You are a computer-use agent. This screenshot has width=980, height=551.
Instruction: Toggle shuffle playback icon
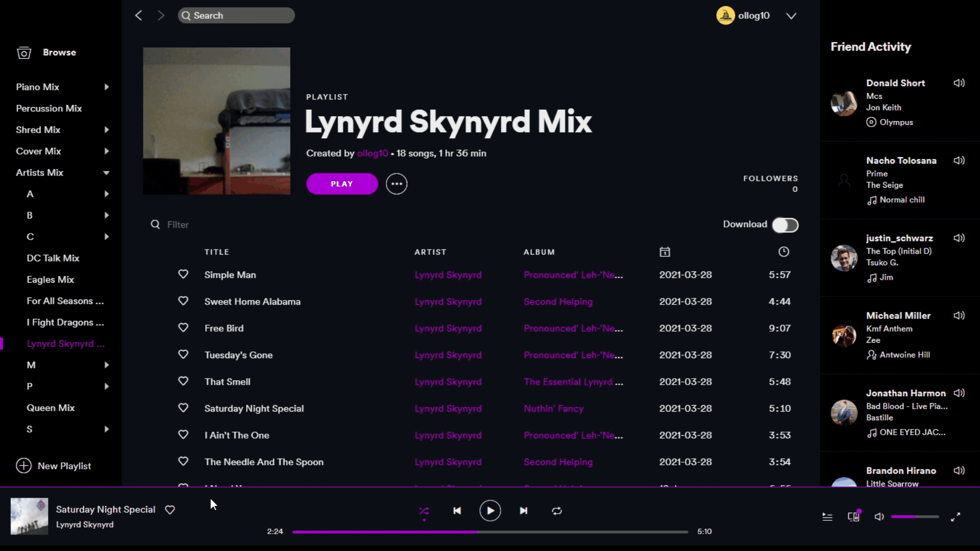(x=424, y=511)
